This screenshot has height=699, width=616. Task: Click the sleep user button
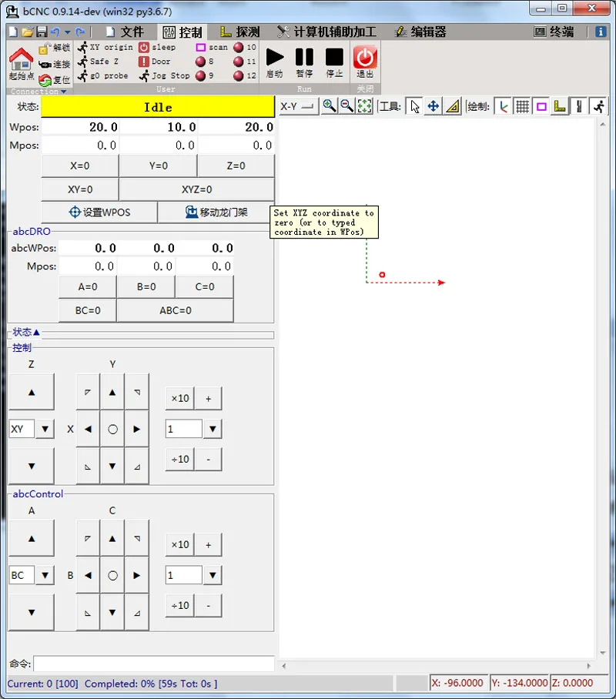[x=157, y=47]
